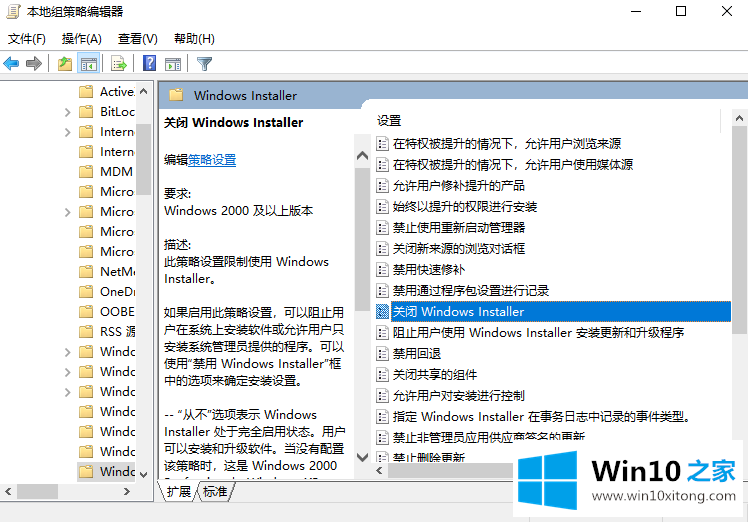Switch to the 标准 tab
This screenshot has height=522, width=748.
(215, 491)
